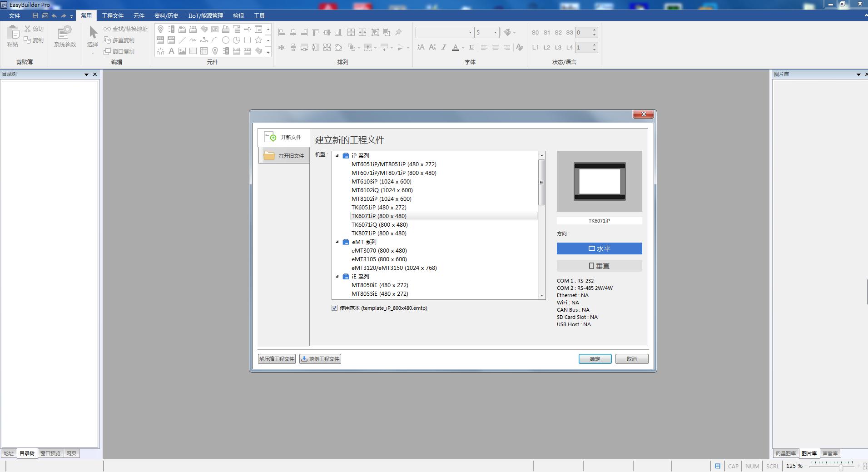868x472 pixels.
Task: Click the font color 'A' swatch
Action: point(455,47)
